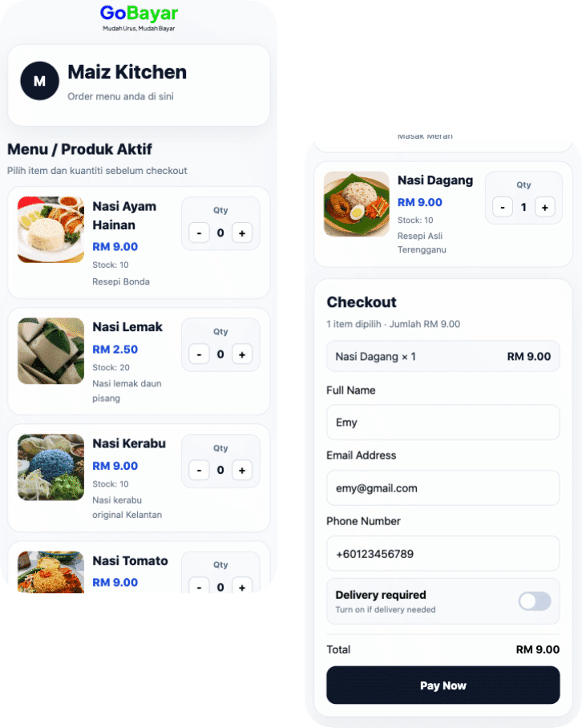Reduce Nasi Kerabu quantity with minus
This screenshot has width=582, height=728.
pos(199,471)
